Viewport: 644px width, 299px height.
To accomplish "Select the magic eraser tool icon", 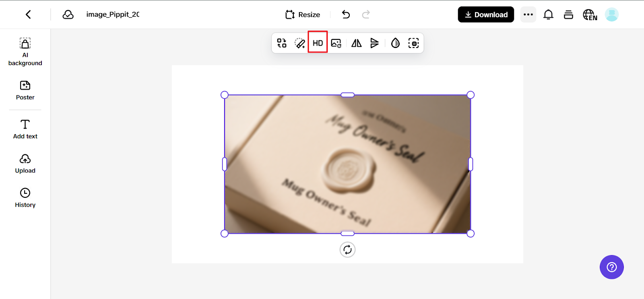I will coord(300,43).
